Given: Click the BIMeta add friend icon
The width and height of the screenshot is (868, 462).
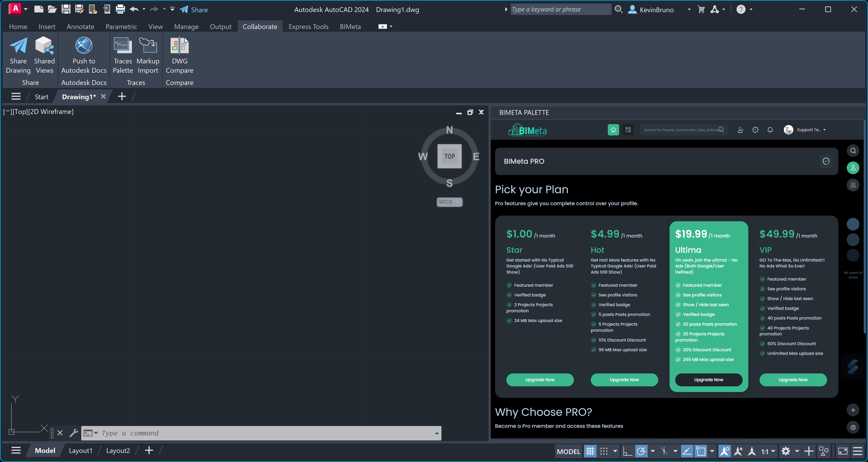Looking at the screenshot, I should click(740, 130).
